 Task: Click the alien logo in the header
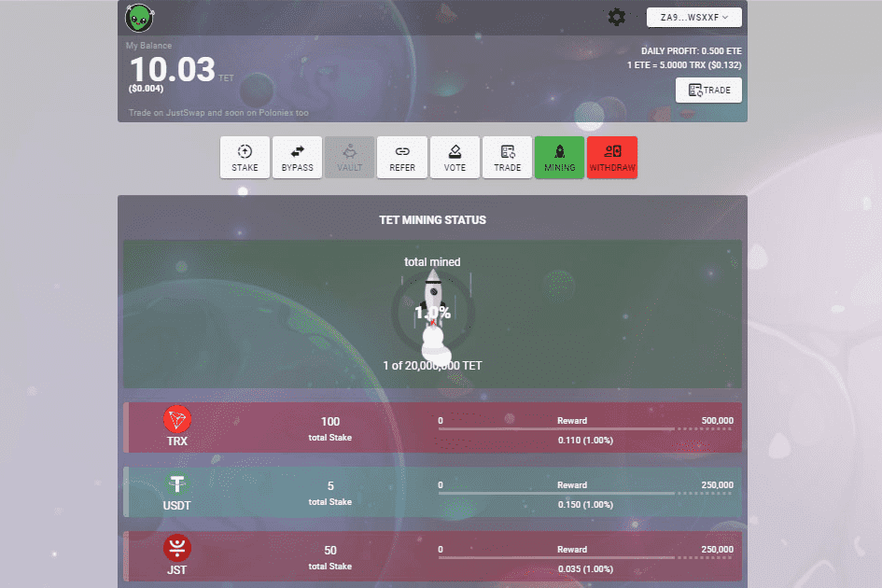pos(138,19)
